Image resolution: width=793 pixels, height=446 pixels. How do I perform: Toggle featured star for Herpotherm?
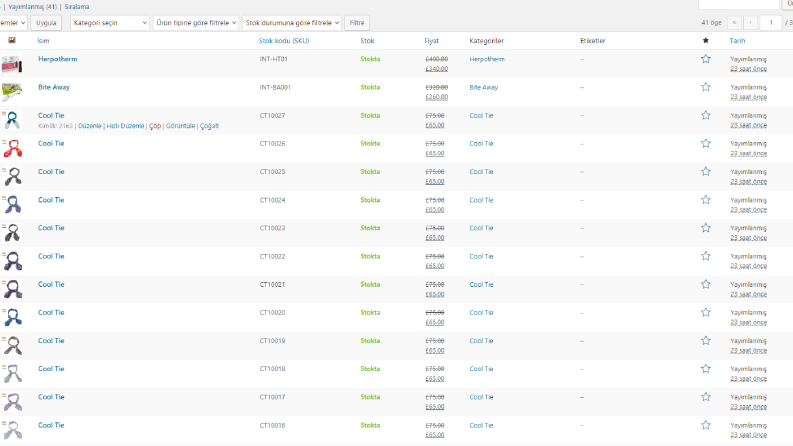[706, 59]
